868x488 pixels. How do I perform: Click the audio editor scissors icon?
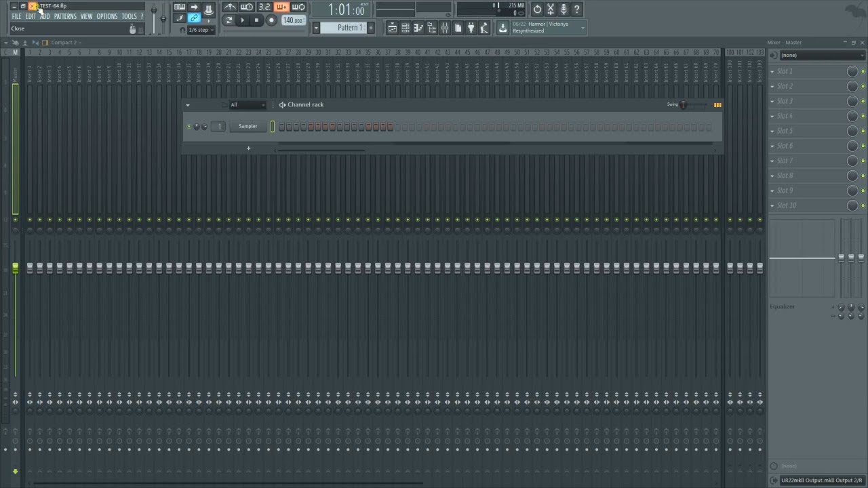[x=551, y=9]
